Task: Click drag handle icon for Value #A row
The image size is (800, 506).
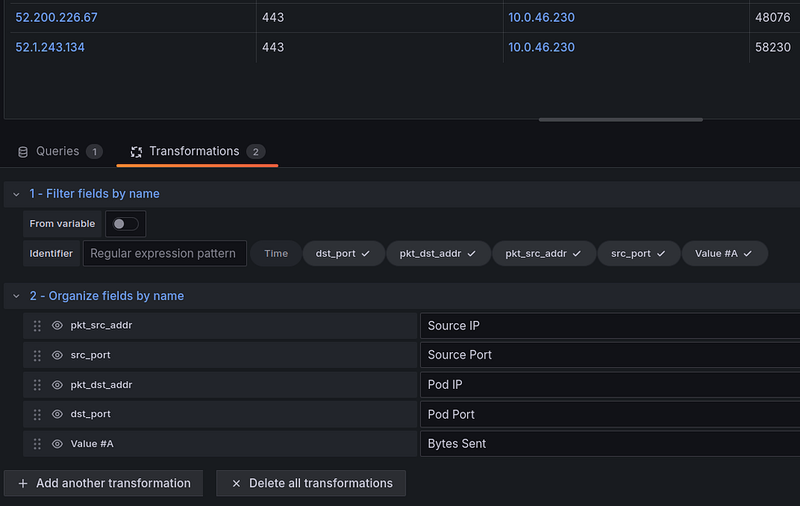Action: pos(37,444)
